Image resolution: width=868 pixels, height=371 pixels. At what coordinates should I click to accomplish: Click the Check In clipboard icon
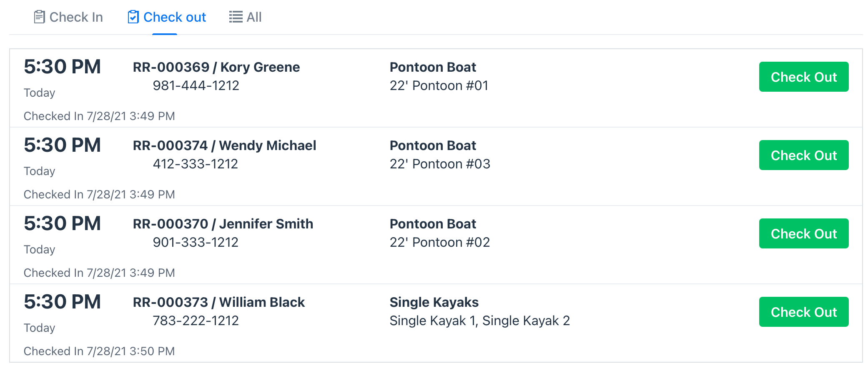(x=39, y=17)
